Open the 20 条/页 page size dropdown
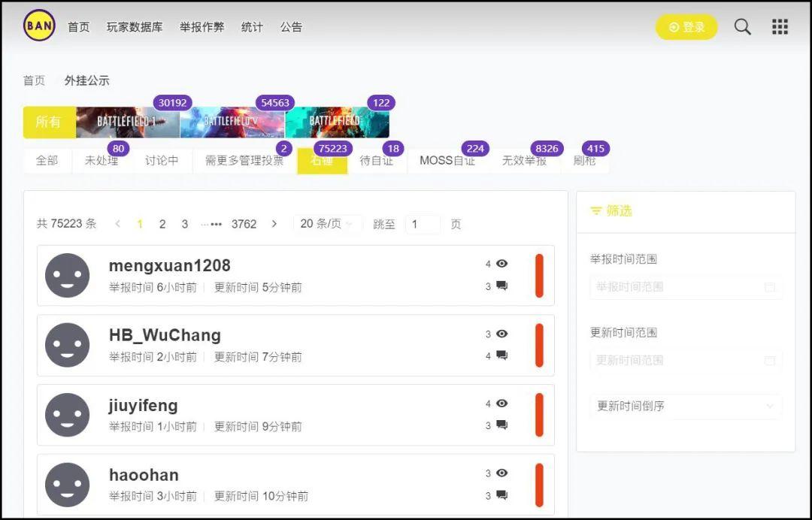The width and height of the screenshot is (812, 520). click(327, 223)
